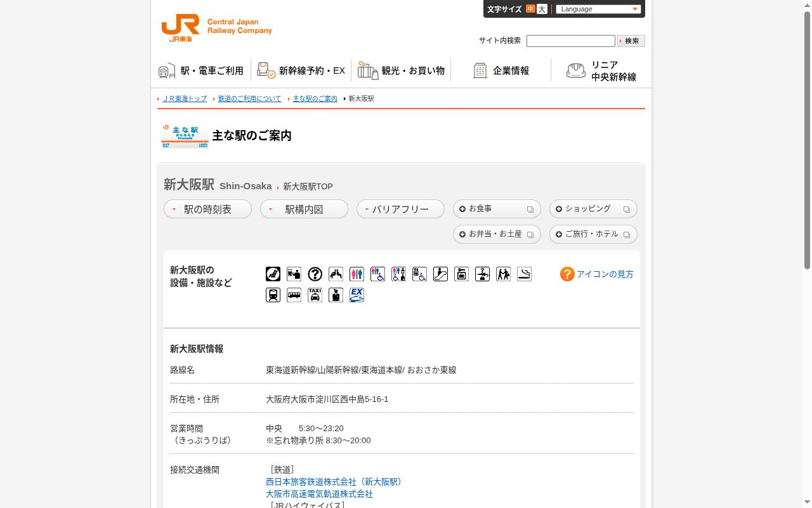
Task: Open アイコンの見方 link
Action: 605,274
